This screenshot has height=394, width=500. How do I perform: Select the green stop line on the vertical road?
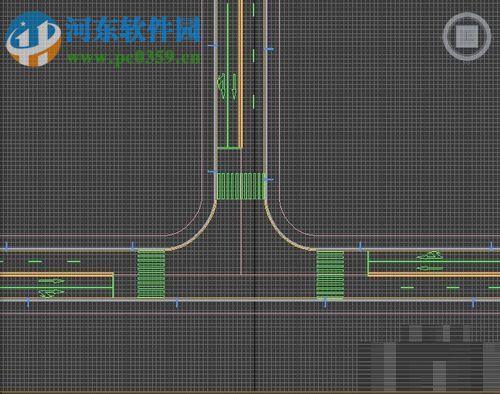(x=229, y=147)
